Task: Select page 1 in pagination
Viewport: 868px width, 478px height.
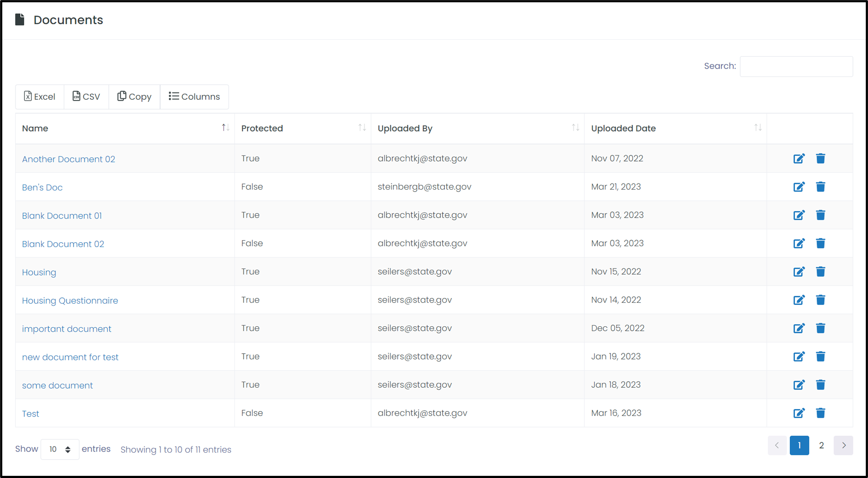Action: [x=799, y=445]
